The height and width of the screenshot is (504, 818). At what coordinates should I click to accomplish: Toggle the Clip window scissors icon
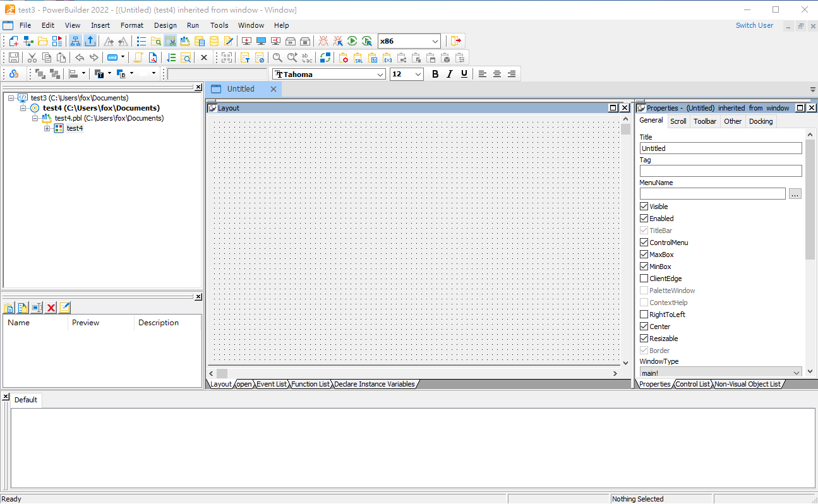(171, 41)
